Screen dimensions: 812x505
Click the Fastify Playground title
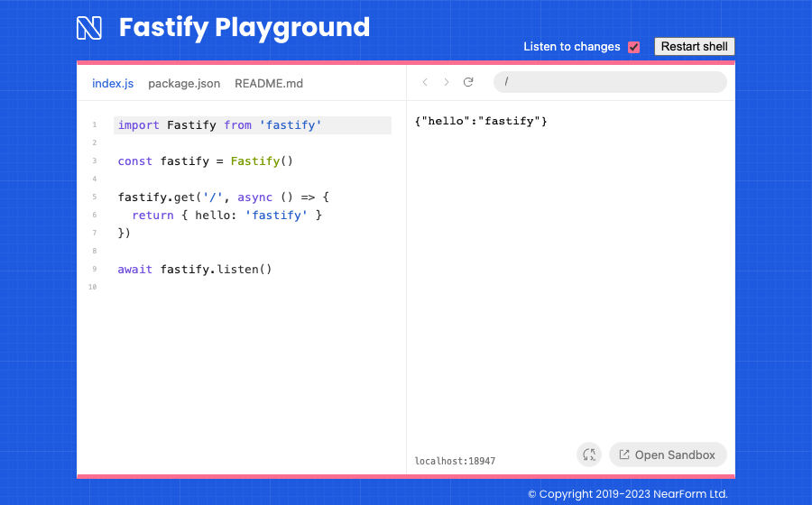245,28
